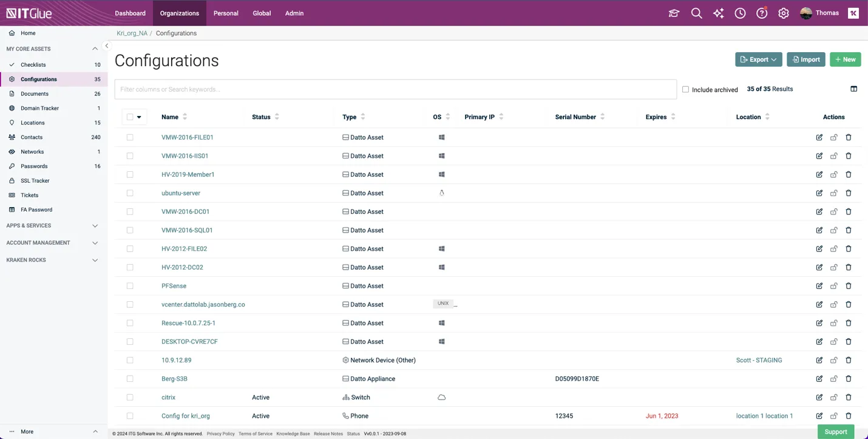Click the graduation cap learning icon
The image size is (868, 439).
674,13
